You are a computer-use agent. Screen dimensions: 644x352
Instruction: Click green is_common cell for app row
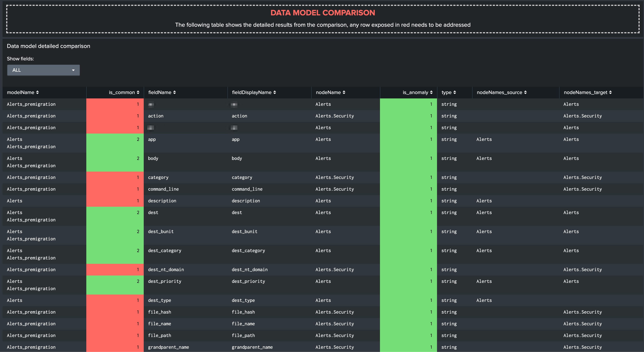115,143
